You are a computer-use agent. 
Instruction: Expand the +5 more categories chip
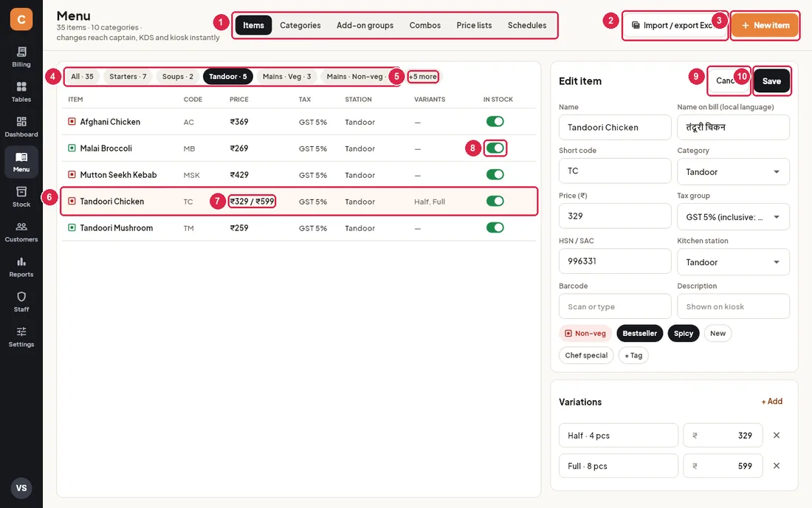(x=423, y=77)
